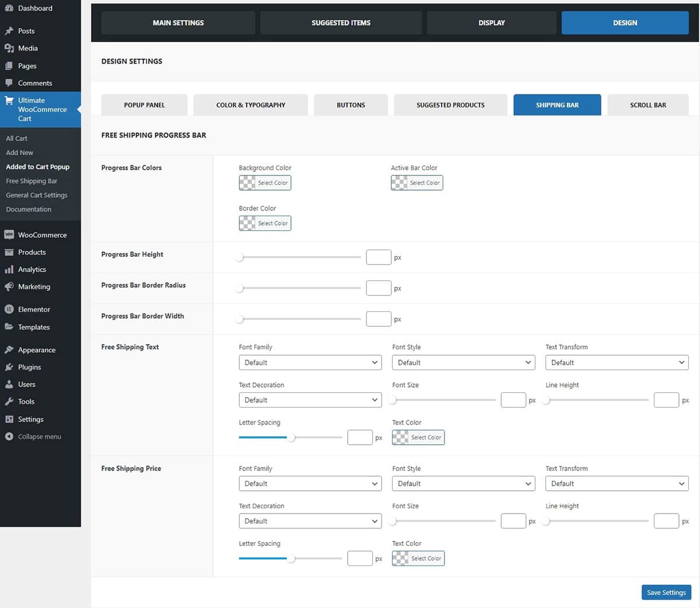Screen dimensions: 700x608
Task: Click the WooCommerce logo icon
Action: click(x=9, y=235)
